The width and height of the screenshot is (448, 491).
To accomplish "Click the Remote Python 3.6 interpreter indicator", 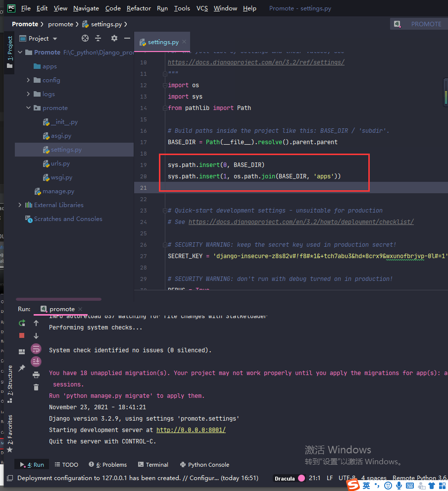I will tap(419, 478).
